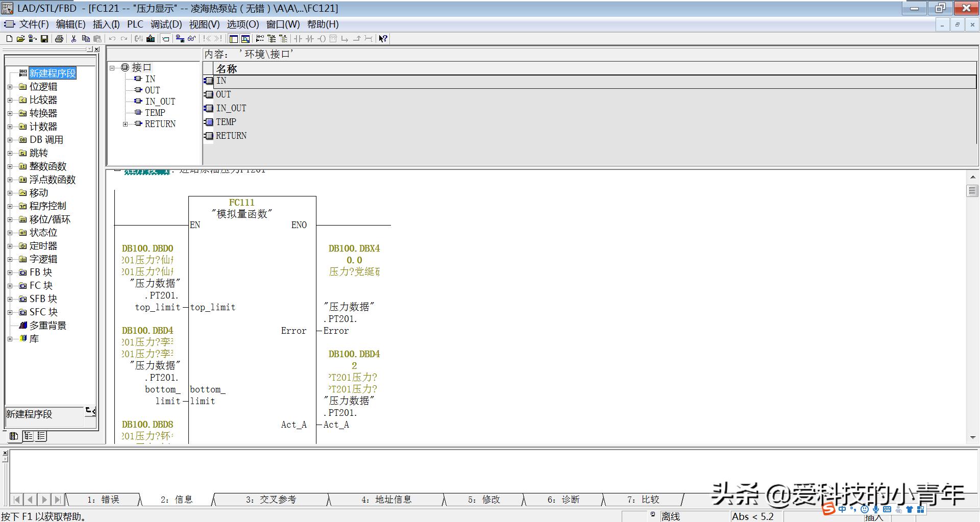The height and width of the screenshot is (522, 980).
Task: Expand the 位逻辑 catalog category
Action: click(11, 87)
